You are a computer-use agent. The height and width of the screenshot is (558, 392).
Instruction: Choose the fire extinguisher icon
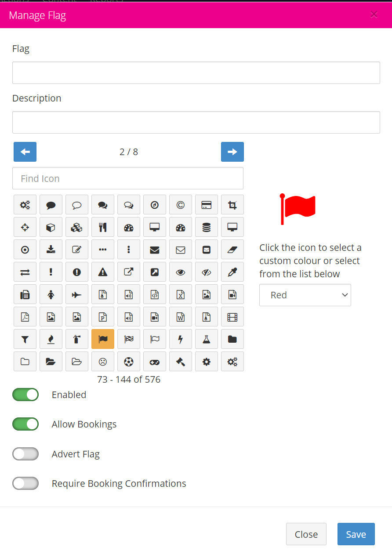[77, 339]
